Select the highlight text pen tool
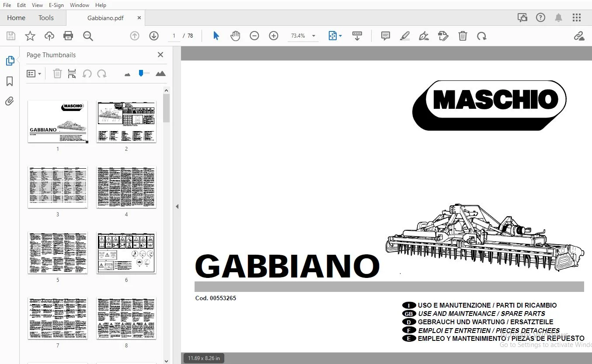Screen dimensions: 592x364 404,36
